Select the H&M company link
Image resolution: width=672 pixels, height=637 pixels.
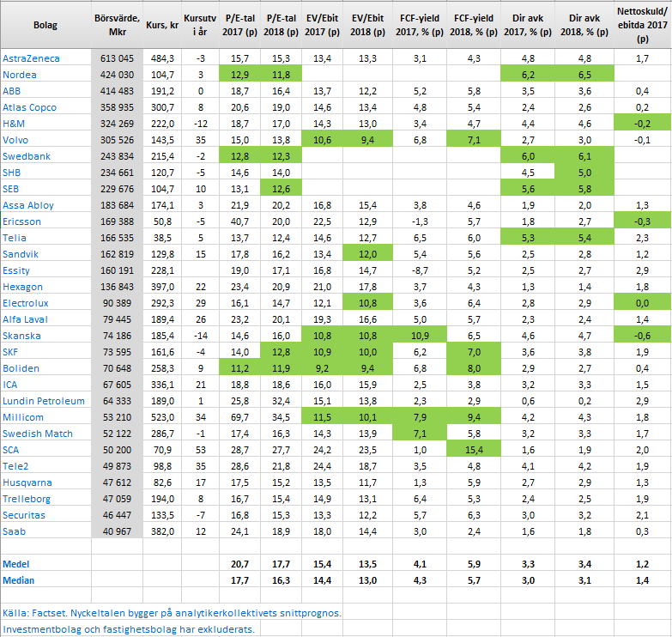coord(14,124)
